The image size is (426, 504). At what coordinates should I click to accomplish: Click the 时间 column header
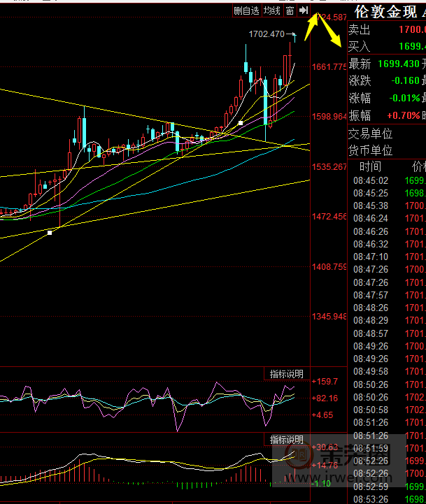370,166
